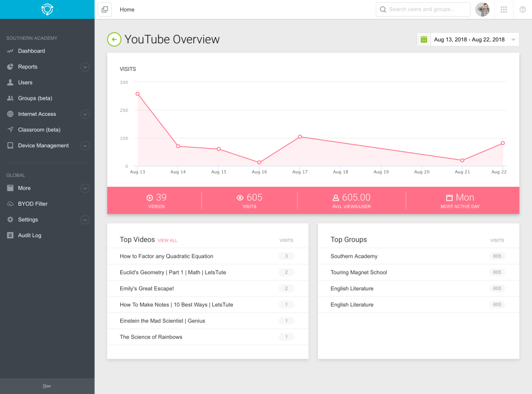Open Southern Academy in Top Groups
This screenshot has height=394, width=532.
pyautogui.click(x=418, y=256)
